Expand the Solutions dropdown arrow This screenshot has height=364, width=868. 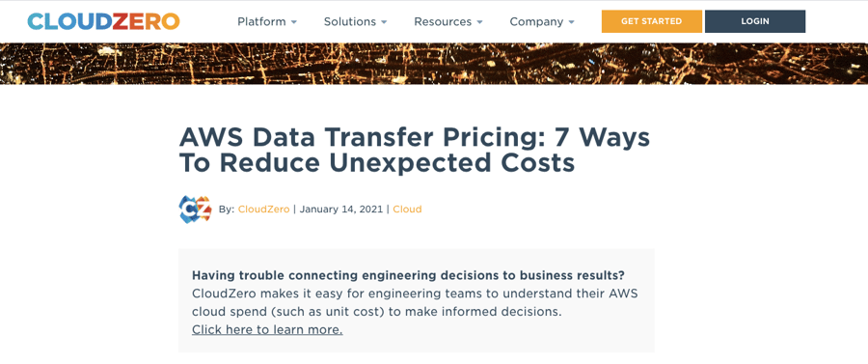pos(384,22)
